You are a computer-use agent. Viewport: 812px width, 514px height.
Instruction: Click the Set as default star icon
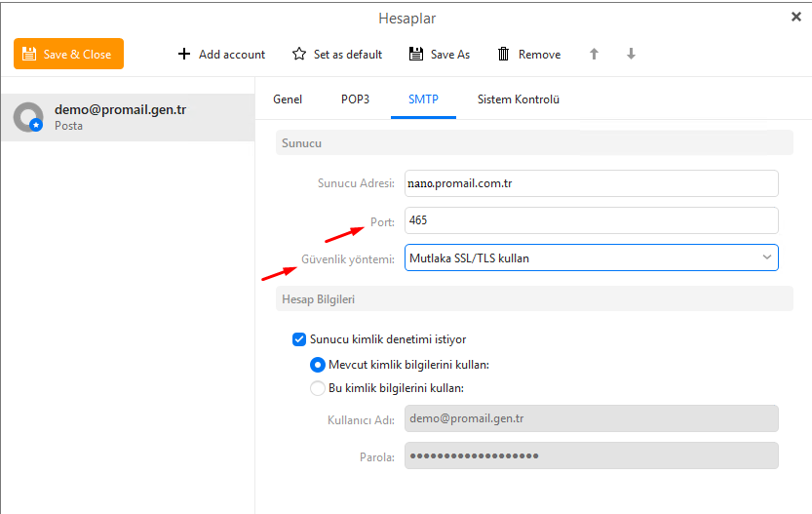(299, 55)
